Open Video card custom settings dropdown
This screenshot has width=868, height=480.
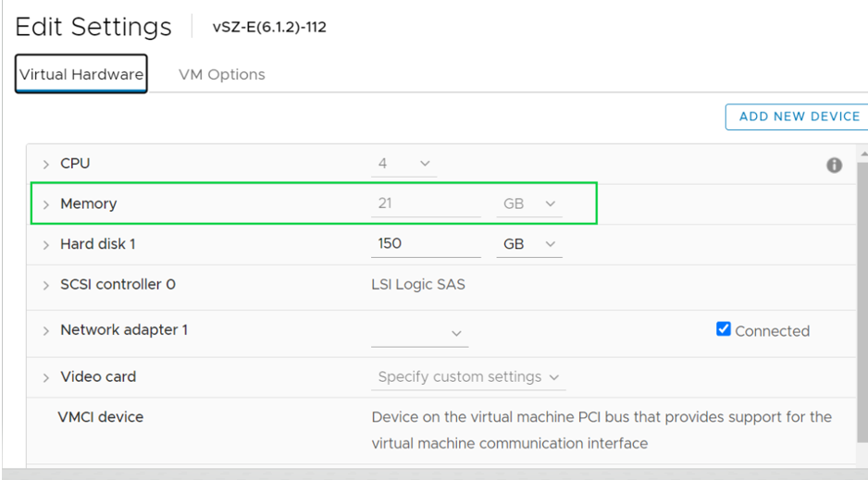point(469,377)
